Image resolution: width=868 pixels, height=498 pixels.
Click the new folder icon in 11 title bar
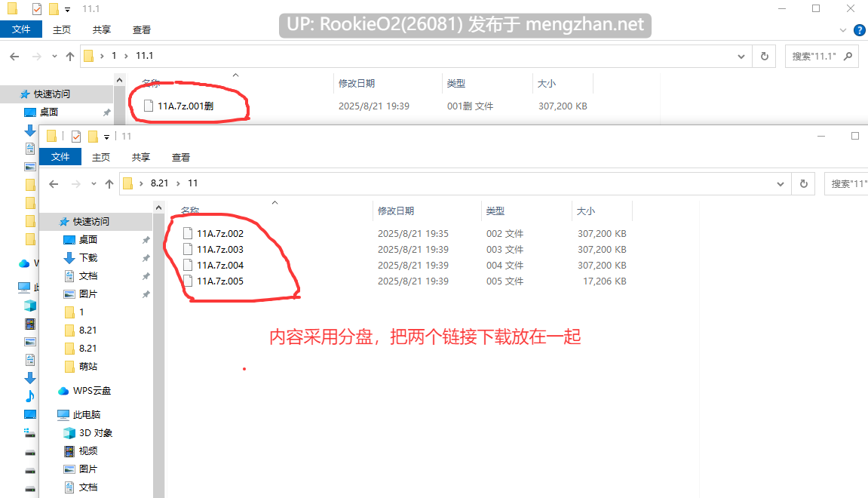(93, 137)
